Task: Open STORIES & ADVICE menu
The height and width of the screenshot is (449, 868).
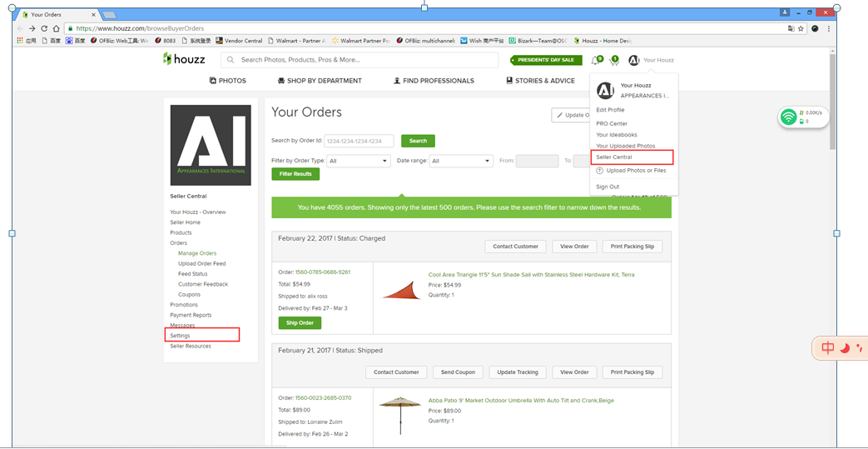Action: click(540, 80)
